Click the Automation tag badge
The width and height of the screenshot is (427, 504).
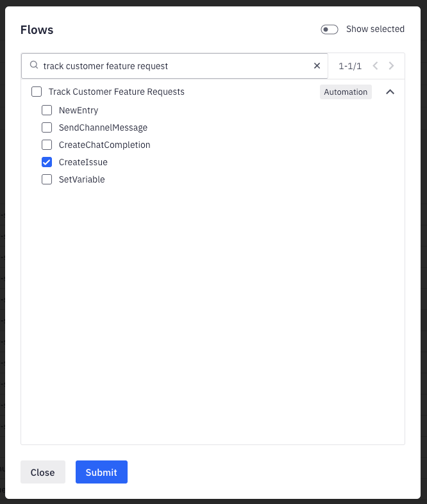click(346, 92)
